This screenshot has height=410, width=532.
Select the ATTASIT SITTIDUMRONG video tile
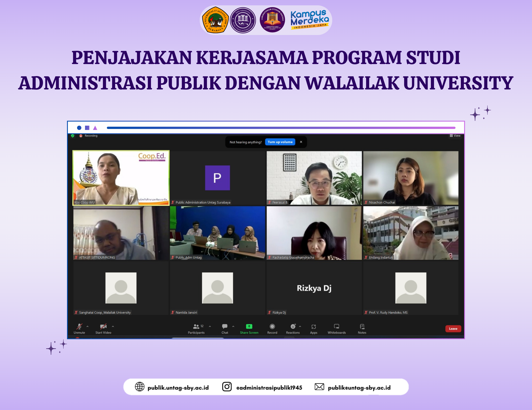point(121,233)
